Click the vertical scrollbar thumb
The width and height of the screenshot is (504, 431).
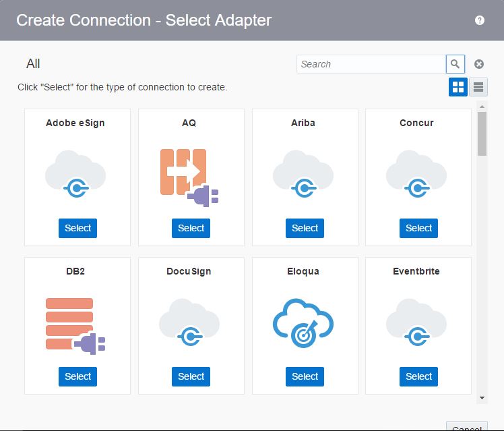point(482,134)
